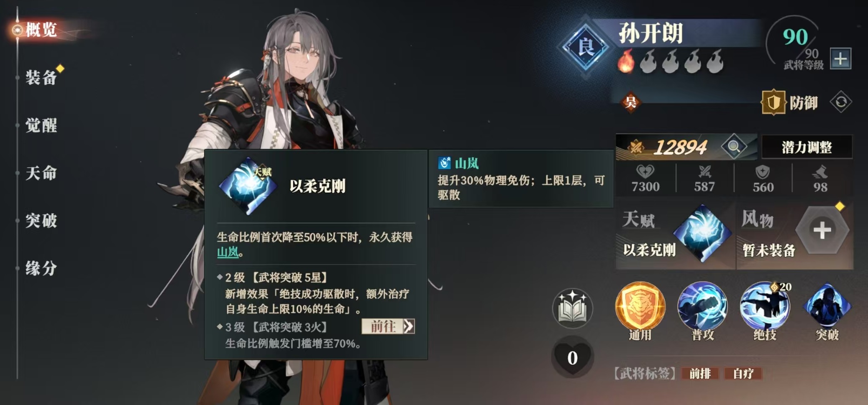Open the 通用 tiger shield skill icon
This screenshot has width=868, height=405.
click(x=640, y=306)
